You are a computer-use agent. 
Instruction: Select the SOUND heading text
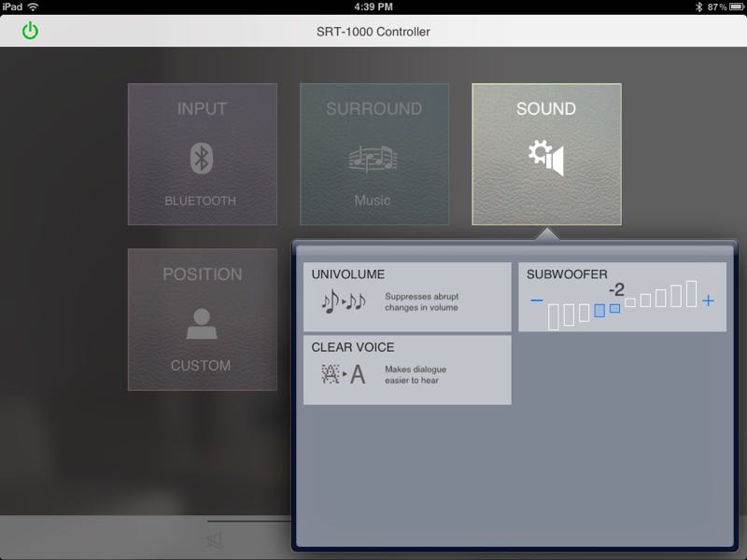[x=546, y=109]
